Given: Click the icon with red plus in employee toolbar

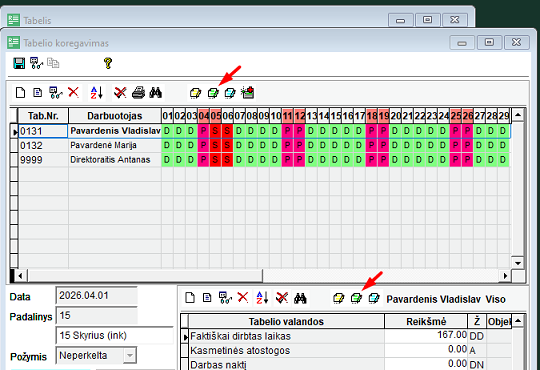Looking at the screenshot, I should (x=248, y=93).
